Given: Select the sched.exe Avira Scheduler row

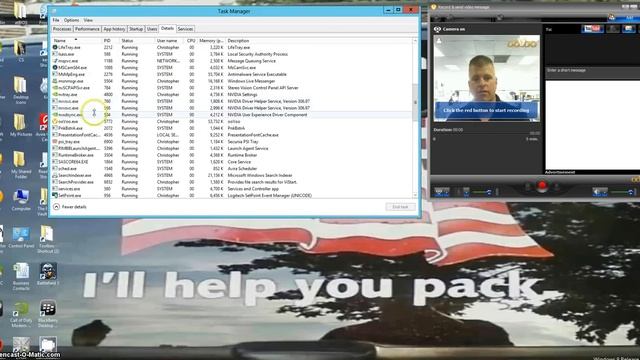Looking at the screenshot, I should pos(232,169).
